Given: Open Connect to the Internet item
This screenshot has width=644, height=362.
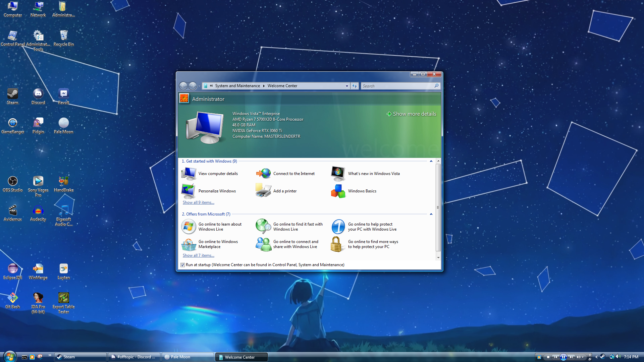Looking at the screenshot, I should (285, 174).
